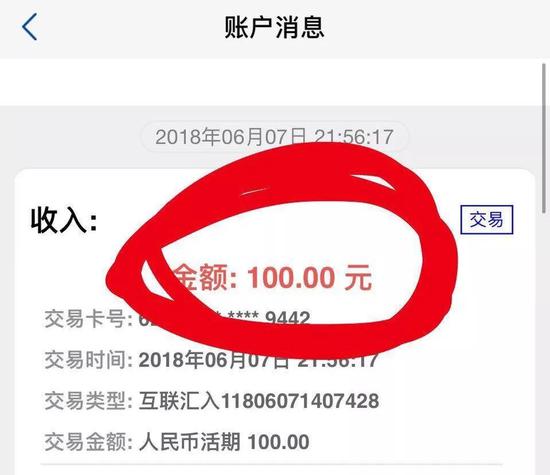Select 互联汇入11806071407428 transaction type value
Viewport: 550px width, 475px height.
click(x=259, y=401)
